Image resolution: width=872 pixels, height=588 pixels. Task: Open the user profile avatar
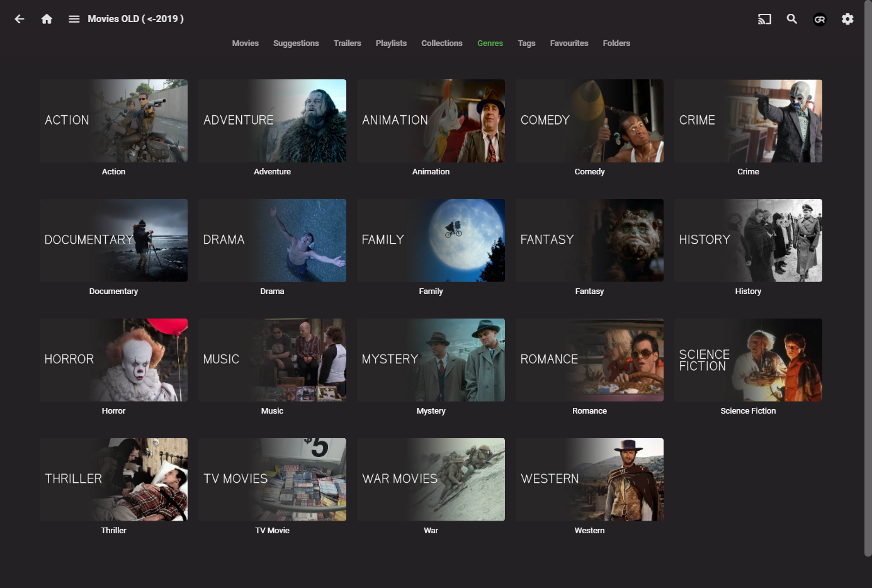pyautogui.click(x=820, y=19)
